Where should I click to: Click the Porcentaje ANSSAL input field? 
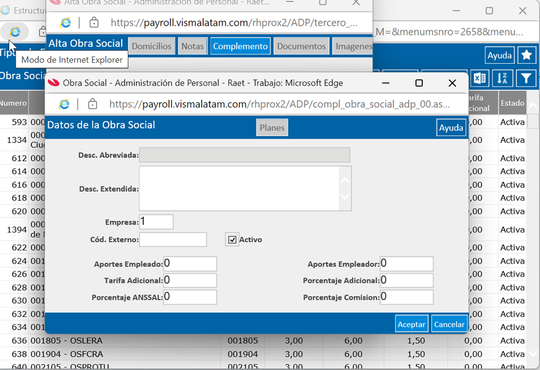190,297
